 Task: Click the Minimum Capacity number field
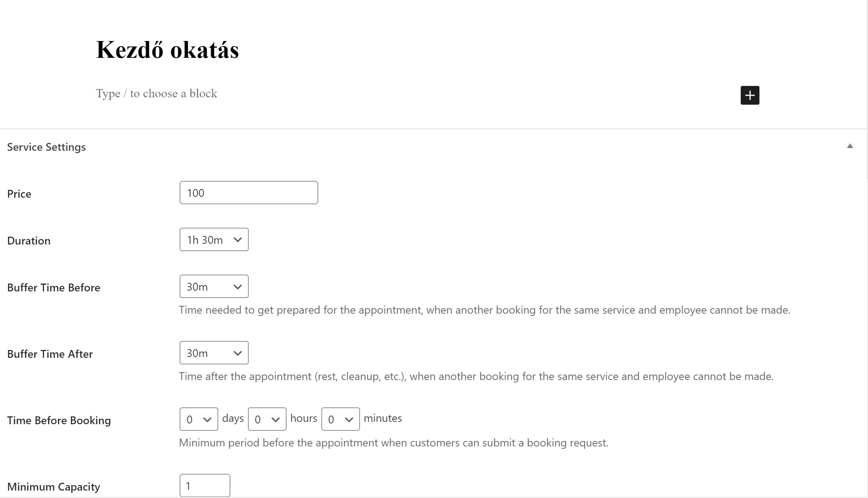[x=205, y=486]
